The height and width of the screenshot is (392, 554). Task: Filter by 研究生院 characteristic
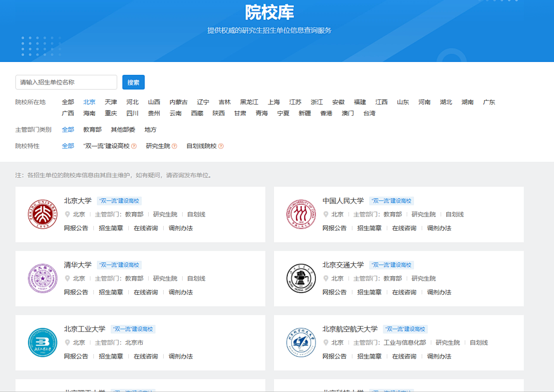click(158, 146)
